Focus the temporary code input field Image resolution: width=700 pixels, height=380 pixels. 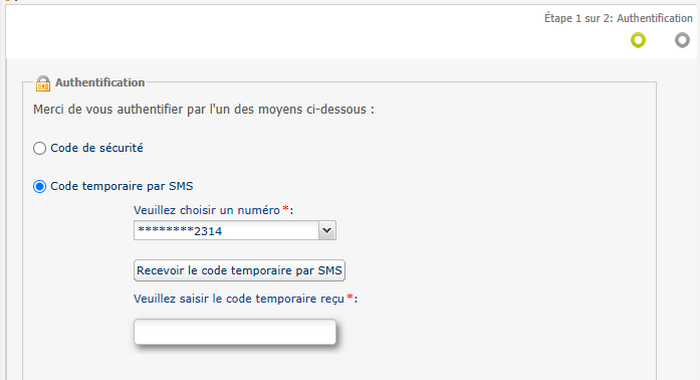235,332
